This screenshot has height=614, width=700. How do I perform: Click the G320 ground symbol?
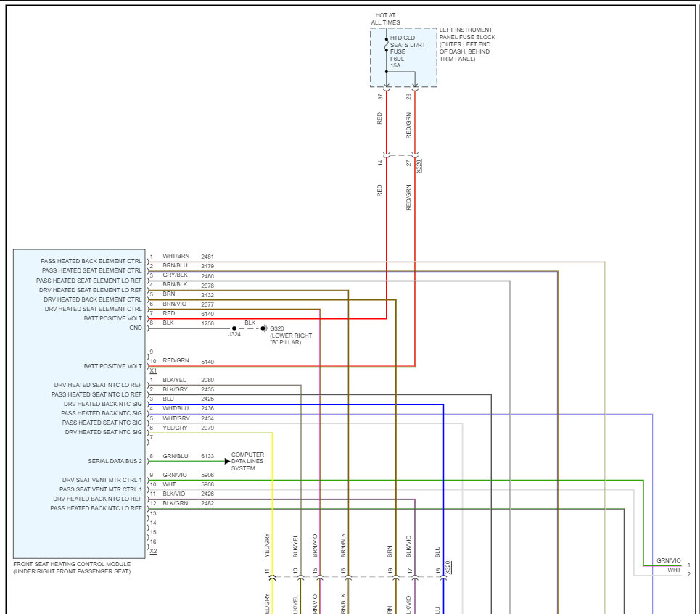tap(264, 328)
